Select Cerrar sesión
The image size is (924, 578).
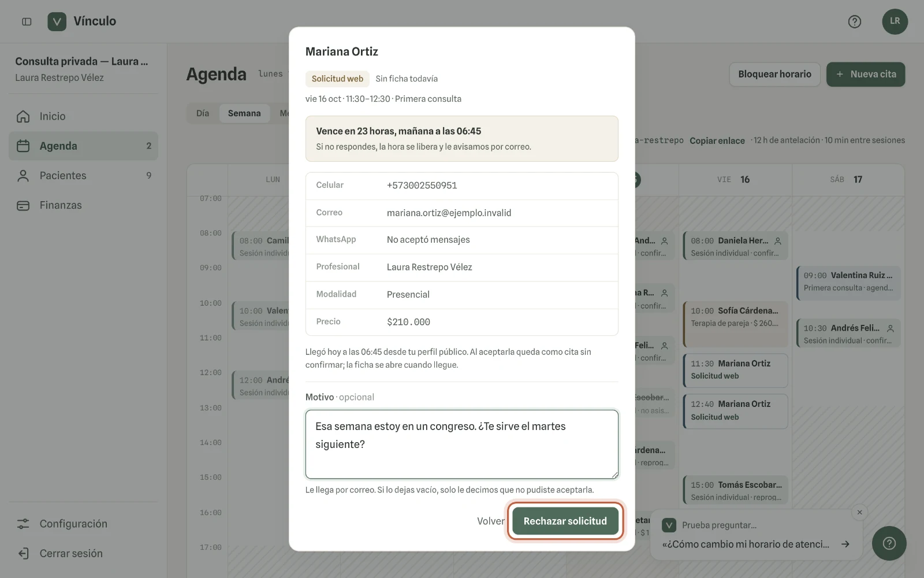pyautogui.click(x=83, y=553)
